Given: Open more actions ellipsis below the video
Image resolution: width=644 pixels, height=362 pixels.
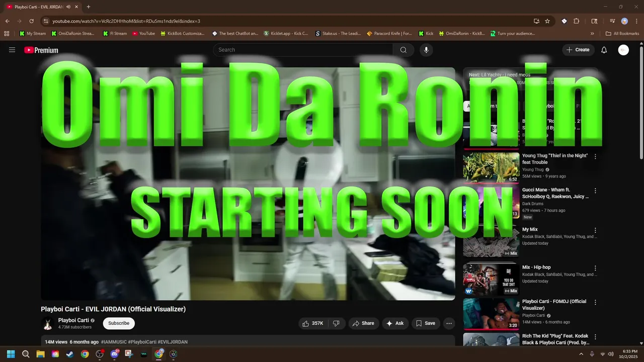Looking at the screenshot, I should 449,323.
